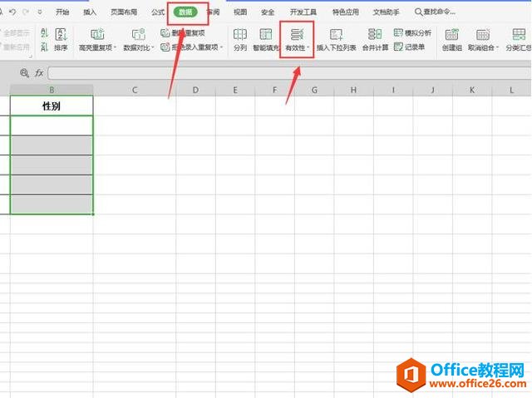Click inside the formula bar input
Image resolution: width=532 pixels, height=398 pixels.
290,73
